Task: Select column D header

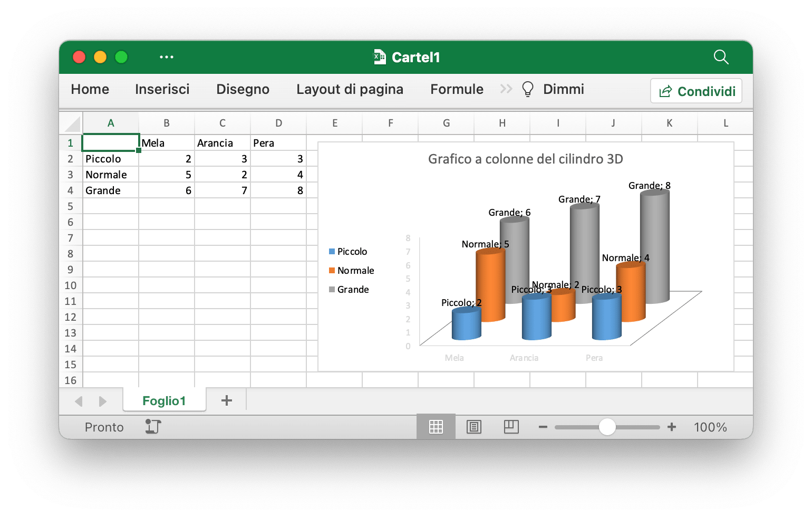Action: pyautogui.click(x=278, y=123)
